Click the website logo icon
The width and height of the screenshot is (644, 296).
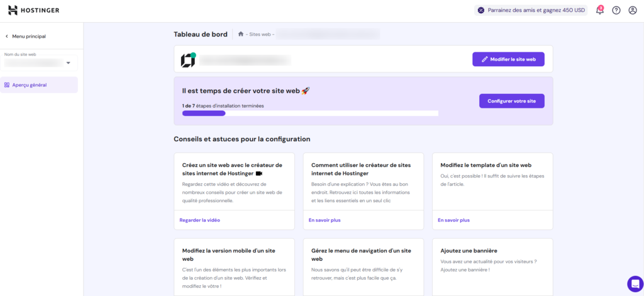[187, 60]
